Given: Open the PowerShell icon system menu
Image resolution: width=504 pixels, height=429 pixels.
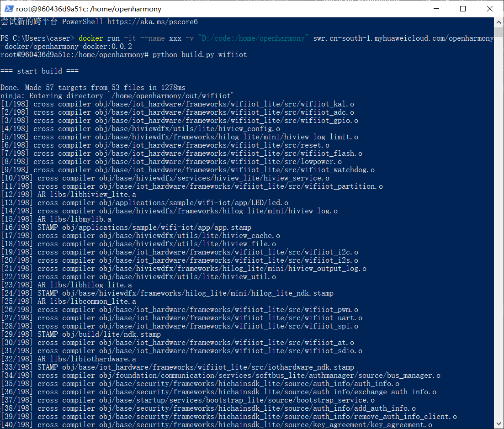Looking at the screenshot, I should click(x=9, y=9).
